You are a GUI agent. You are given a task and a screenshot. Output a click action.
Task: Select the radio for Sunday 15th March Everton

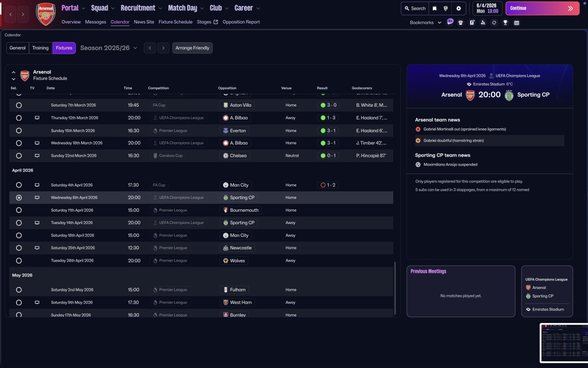[x=19, y=131]
